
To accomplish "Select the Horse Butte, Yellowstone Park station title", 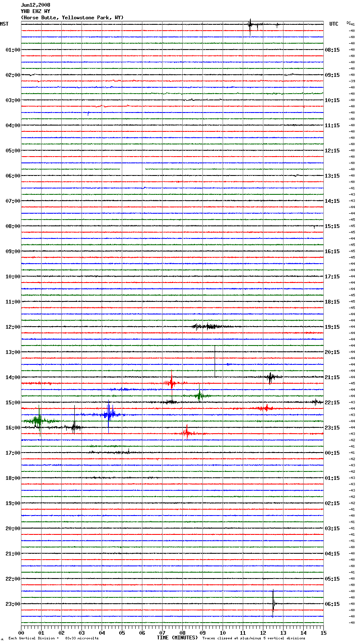I will [x=72, y=18].
